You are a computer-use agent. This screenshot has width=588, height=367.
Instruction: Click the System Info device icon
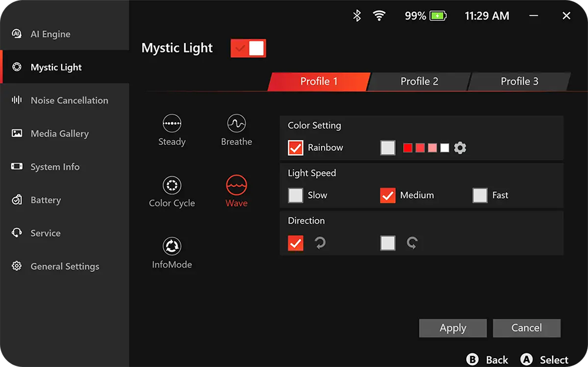tap(16, 166)
